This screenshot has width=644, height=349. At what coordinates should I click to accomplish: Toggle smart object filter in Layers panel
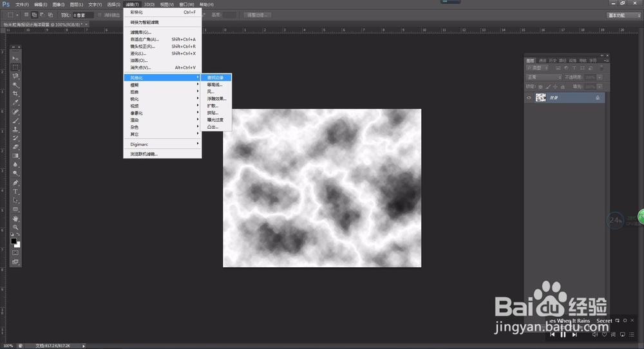tap(591, 68)
